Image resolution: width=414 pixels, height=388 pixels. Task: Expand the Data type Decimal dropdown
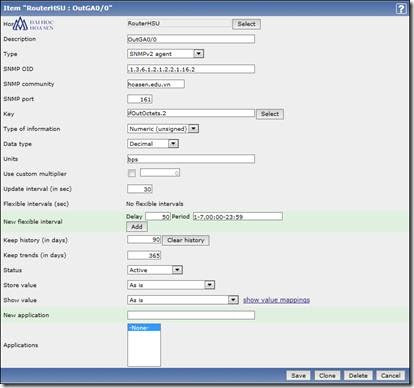[153, 144]
